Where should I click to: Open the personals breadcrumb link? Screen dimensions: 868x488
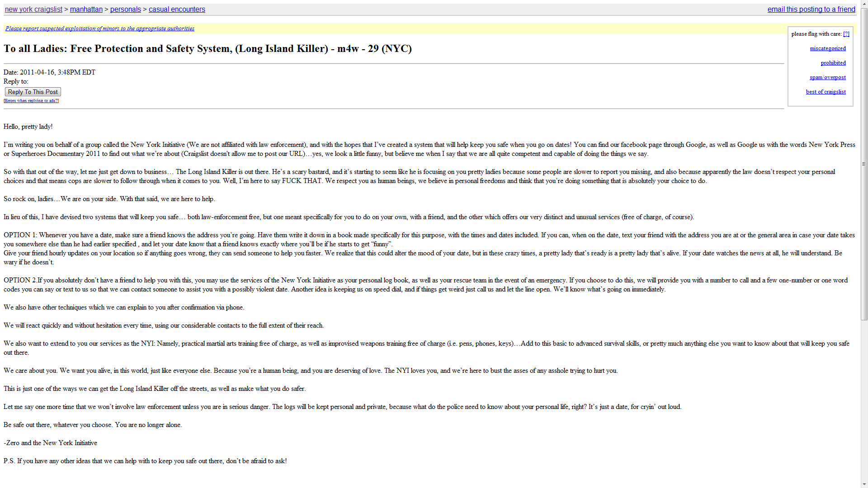126,9
